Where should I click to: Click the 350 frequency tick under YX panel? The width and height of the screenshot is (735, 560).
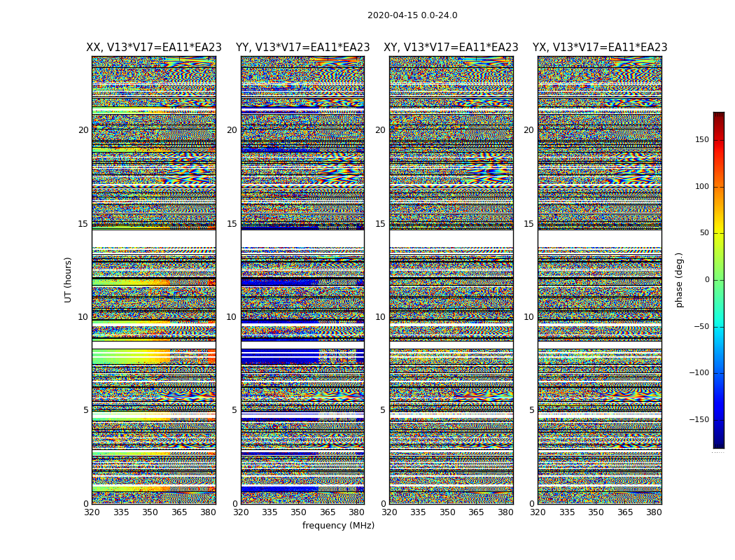pos(596,512)
